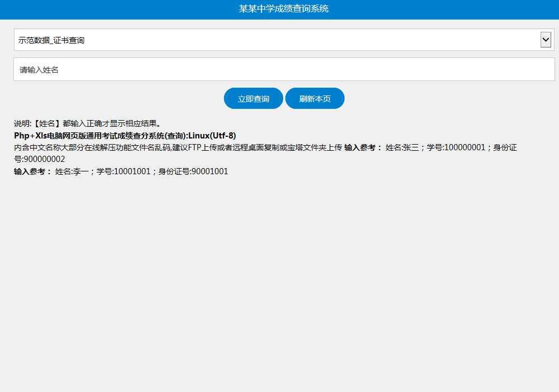Click the dropdown arrow on the data selector
The height and width of the screenshot is (392, 559).
[x=546, y=40]
